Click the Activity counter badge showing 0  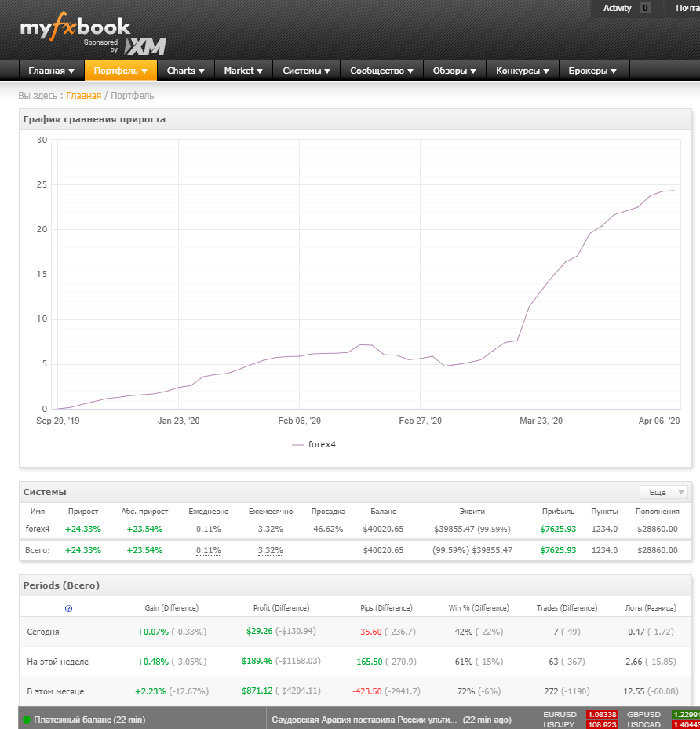tap(645, 8)
